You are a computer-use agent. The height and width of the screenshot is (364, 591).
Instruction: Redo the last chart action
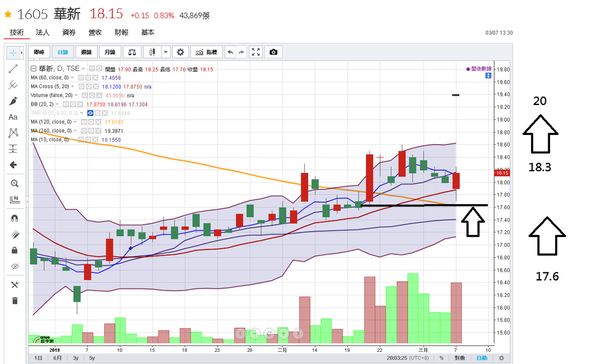click(x=241, y=52)
